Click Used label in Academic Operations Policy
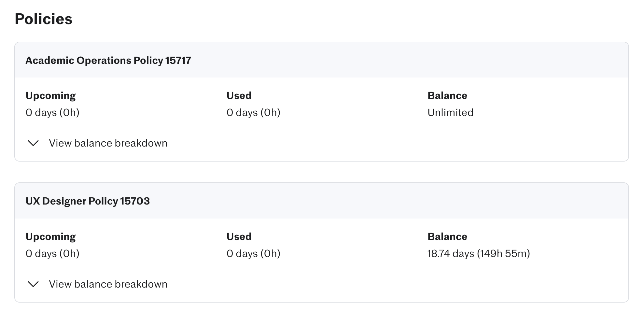Image resolution: width=644 pixels, height=312 pixels. tap(239, 96)
